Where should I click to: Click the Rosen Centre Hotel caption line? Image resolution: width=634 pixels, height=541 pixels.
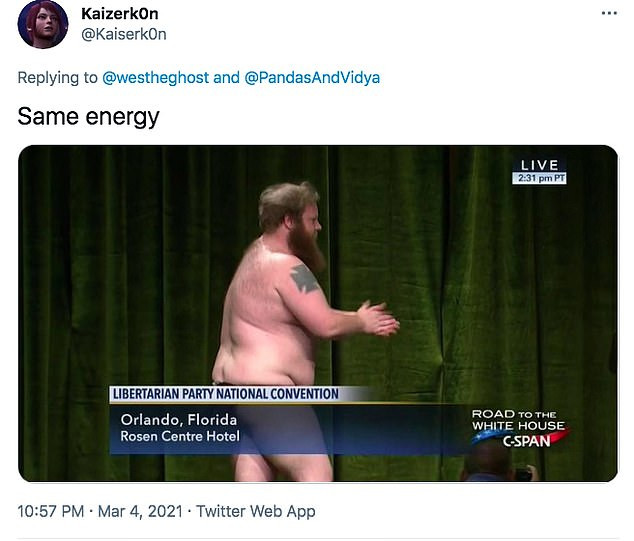(x=180, y=436)
